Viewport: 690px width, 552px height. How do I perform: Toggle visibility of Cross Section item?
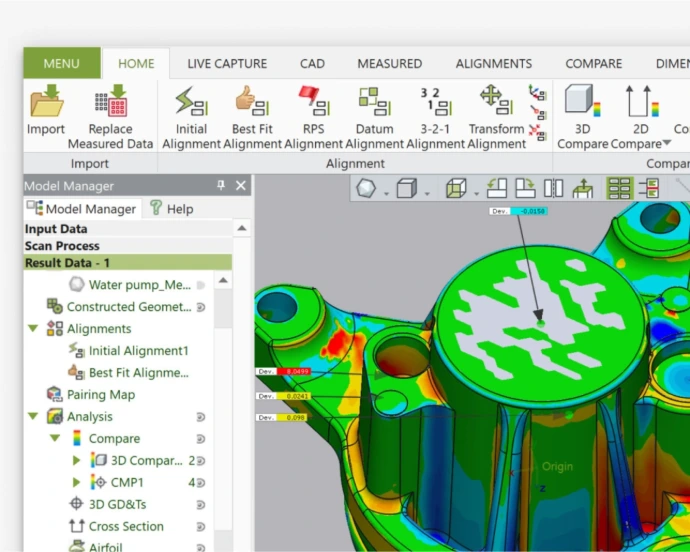tap(200, 527)
